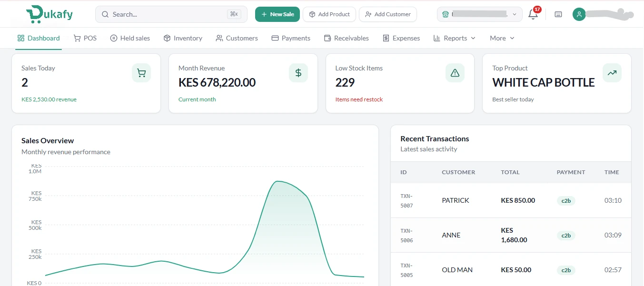Open the notifications bell icon
Screen dimensions: 644x286
[533, 14]
